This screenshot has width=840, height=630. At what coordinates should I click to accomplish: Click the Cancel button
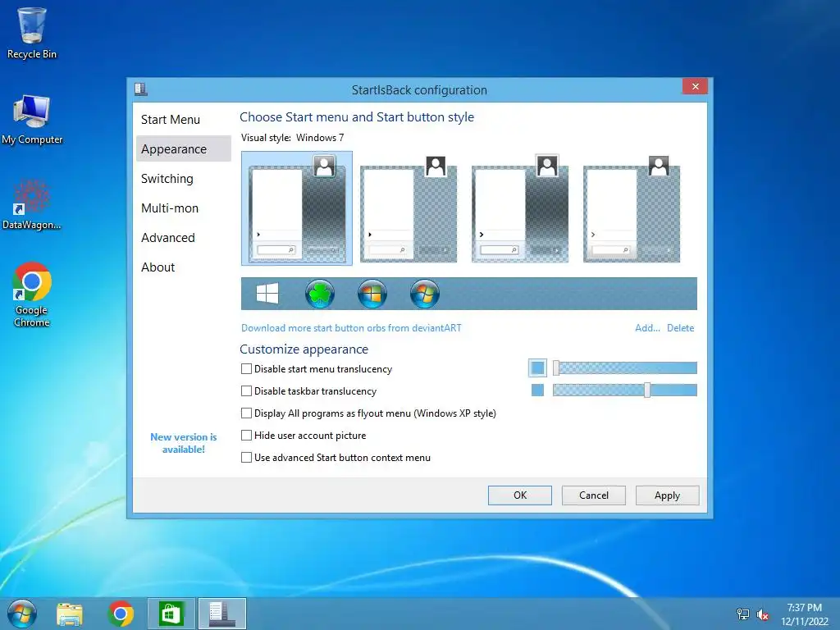pyautogui.click(x=594, y=495)
